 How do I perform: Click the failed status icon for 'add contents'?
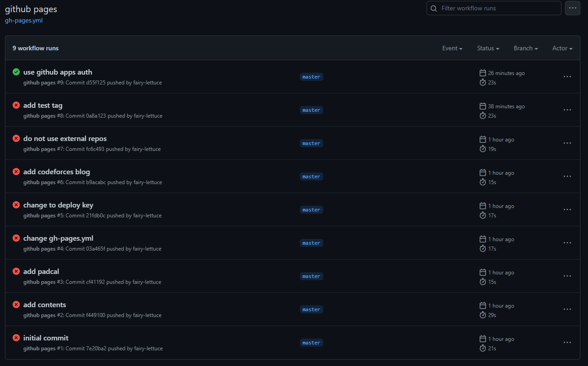pyautogui.click(x=16, y=304)
